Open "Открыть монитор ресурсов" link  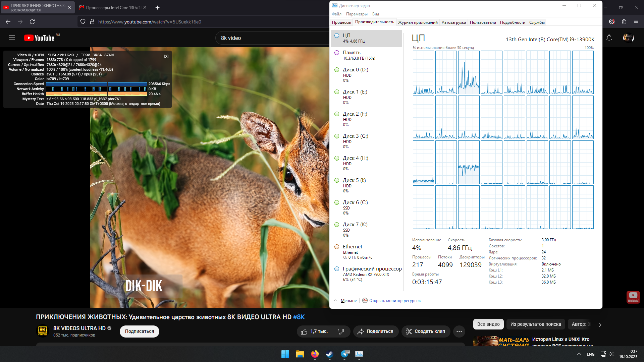pos(394,301)
